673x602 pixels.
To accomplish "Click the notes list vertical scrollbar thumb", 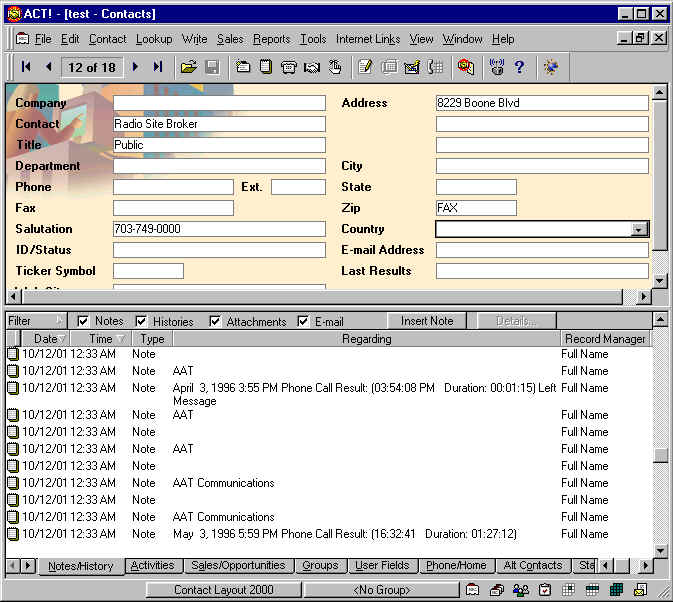I will pyautogui.click(x=660, y=455).
